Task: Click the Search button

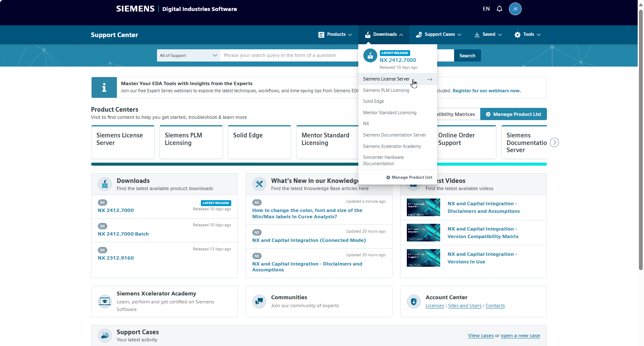Action: tap(467, 56)
